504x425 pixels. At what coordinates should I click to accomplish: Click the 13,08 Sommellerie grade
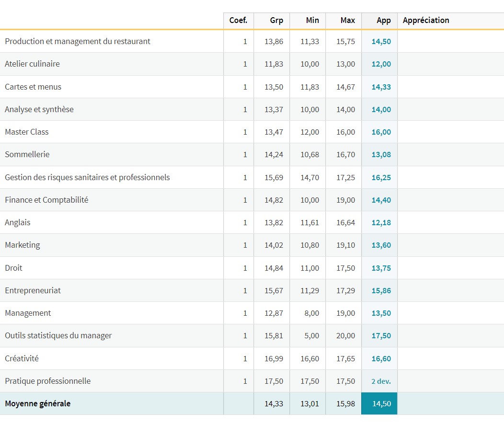tap(381, 155)
